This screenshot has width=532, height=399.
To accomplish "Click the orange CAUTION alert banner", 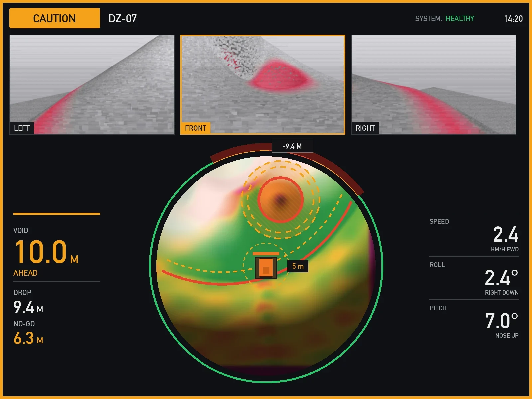I will (x=55, y=18).
